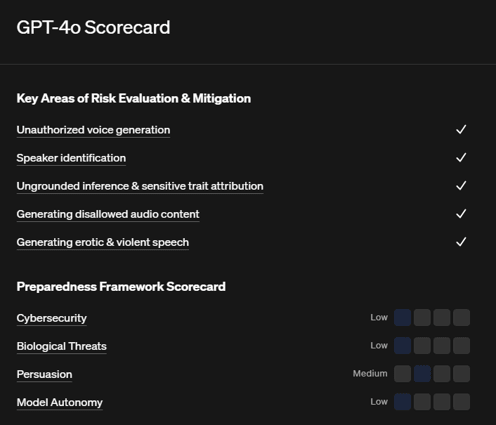This screenshot has height=425, width=496.
Task: Click the highlighted blue Medium square for Persuasion
Action: (x=422, y=374)
